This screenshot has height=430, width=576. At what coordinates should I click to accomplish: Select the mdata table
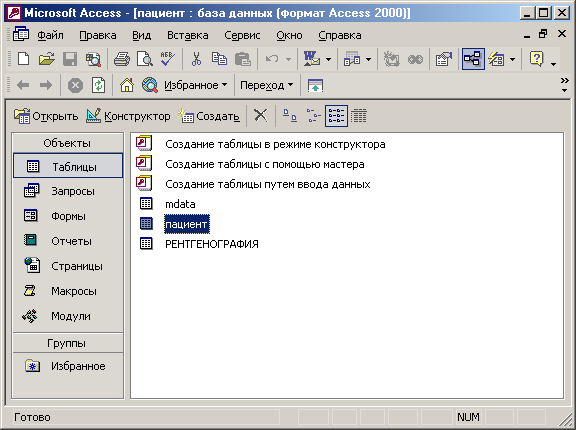168,204
